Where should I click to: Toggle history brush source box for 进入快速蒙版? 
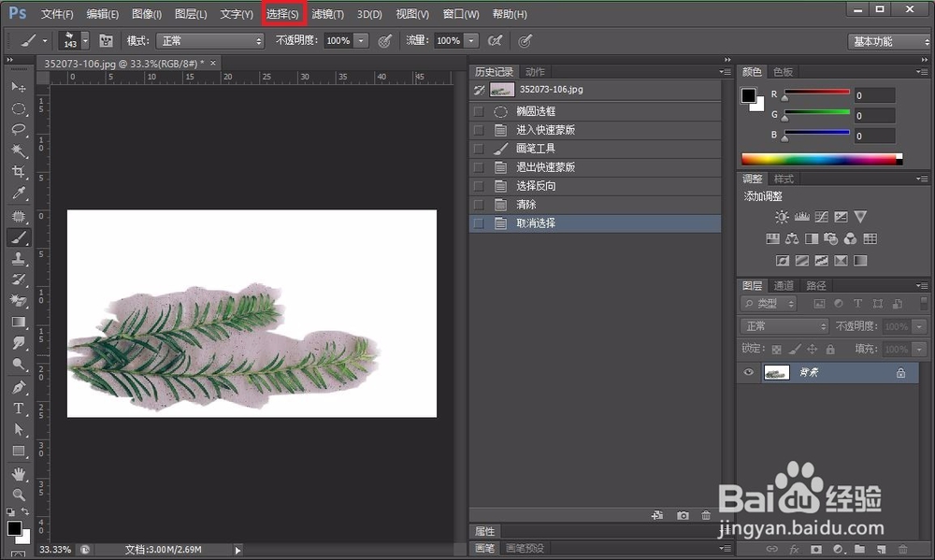tap(478, 130)
